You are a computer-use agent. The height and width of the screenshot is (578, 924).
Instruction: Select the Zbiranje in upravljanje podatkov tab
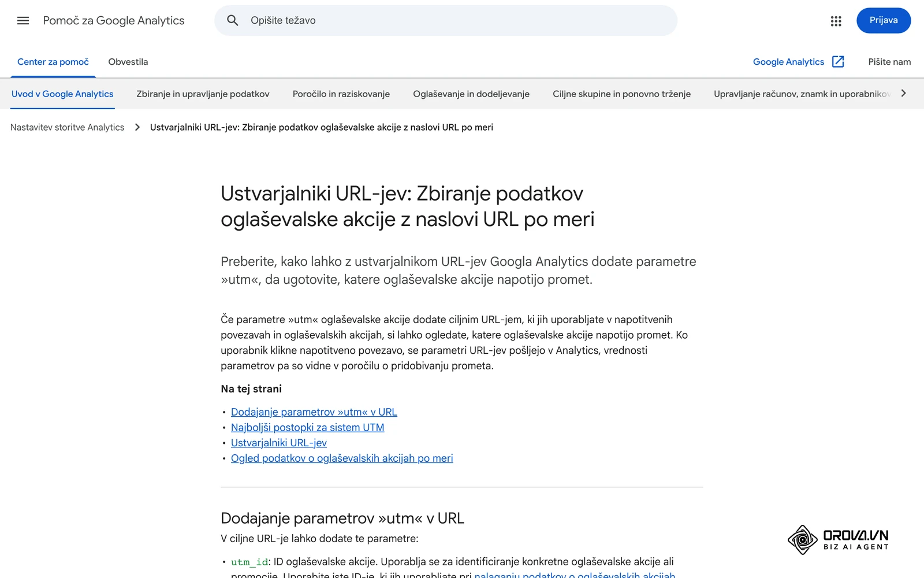203,94
